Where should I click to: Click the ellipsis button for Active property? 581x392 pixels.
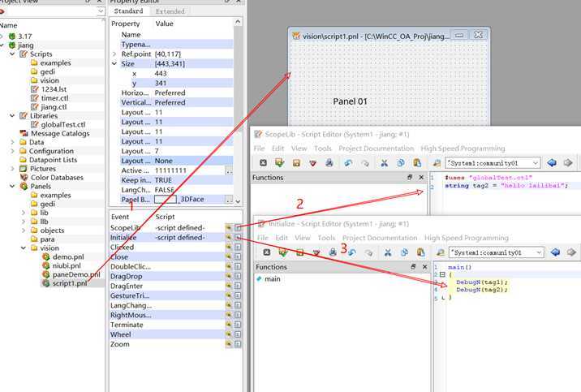[x=230, y=170]
